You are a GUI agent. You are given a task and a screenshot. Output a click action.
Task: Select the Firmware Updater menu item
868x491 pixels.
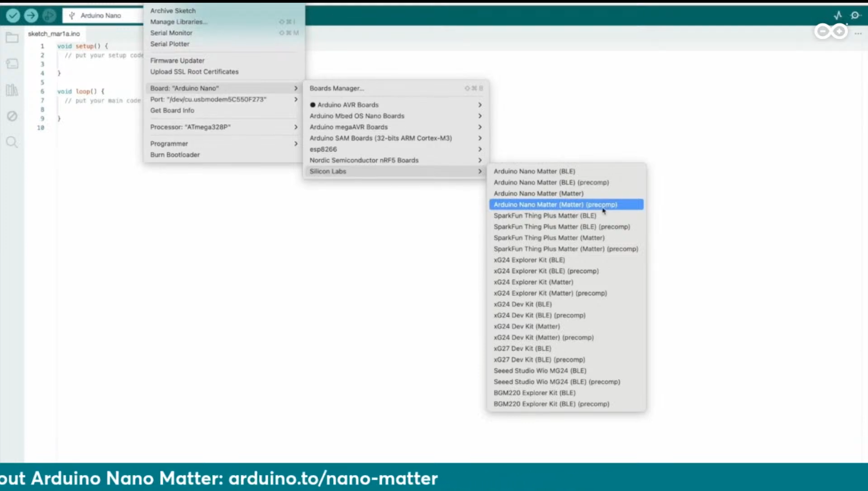pyautogui.click(x=224, y=60)
